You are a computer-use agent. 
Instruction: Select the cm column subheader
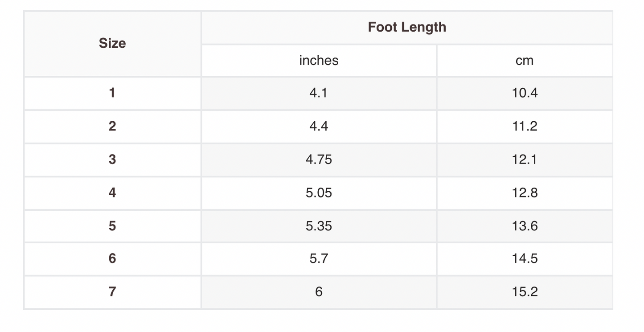525,61
